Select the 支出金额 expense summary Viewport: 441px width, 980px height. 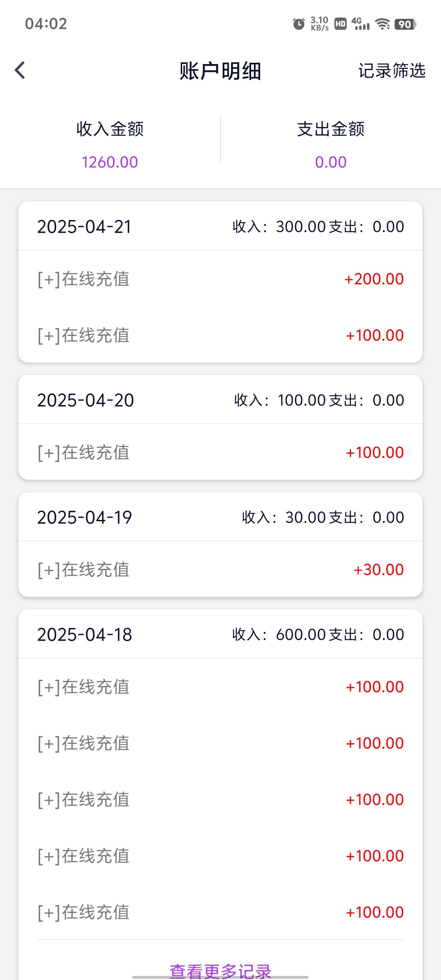pyautogui.click(x=331, y=129)
